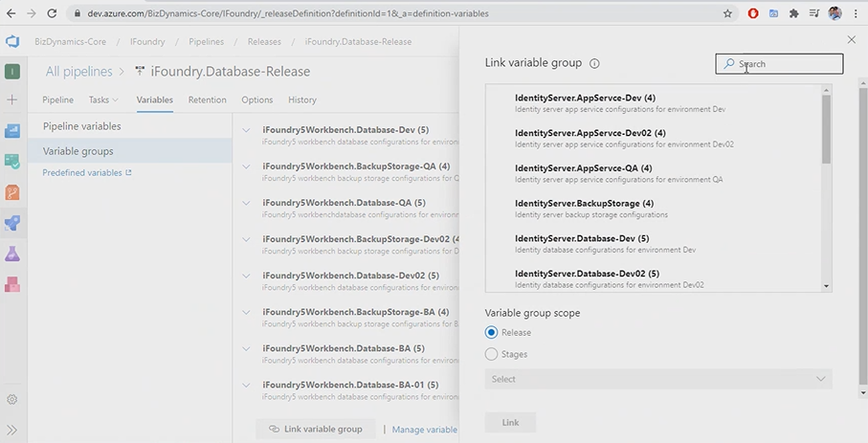
Task: Click the variable group Search field
Action: pos(779,64)
